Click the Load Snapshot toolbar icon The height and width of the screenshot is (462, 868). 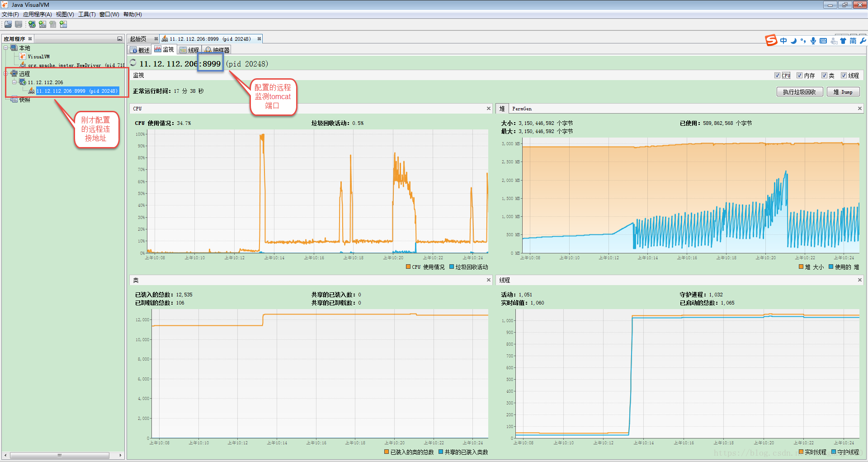[8, 24]
